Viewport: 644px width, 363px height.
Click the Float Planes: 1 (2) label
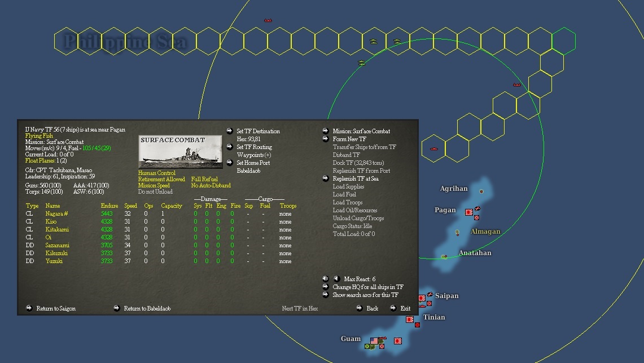(x=46, y=160)
